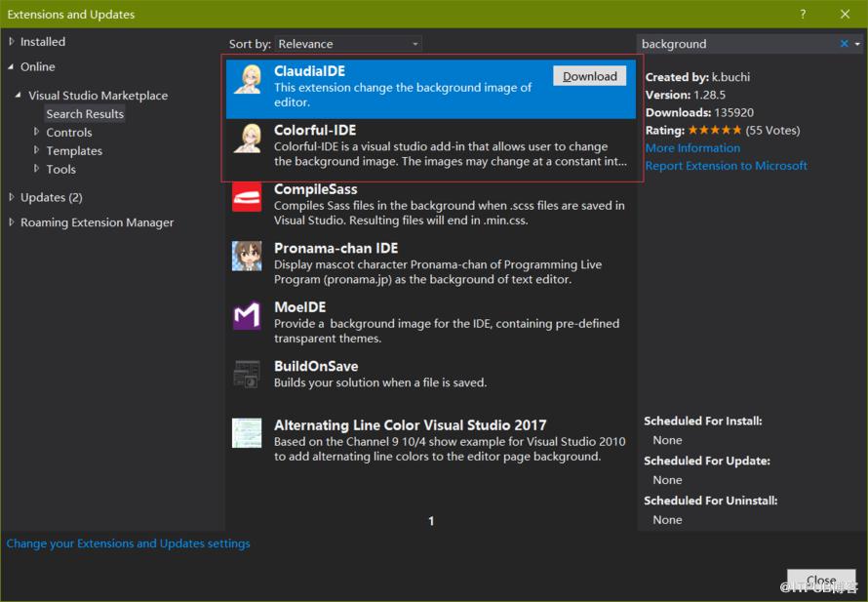
Task: Click the BuildOnSave extension icon
Action: coord(247,374)
